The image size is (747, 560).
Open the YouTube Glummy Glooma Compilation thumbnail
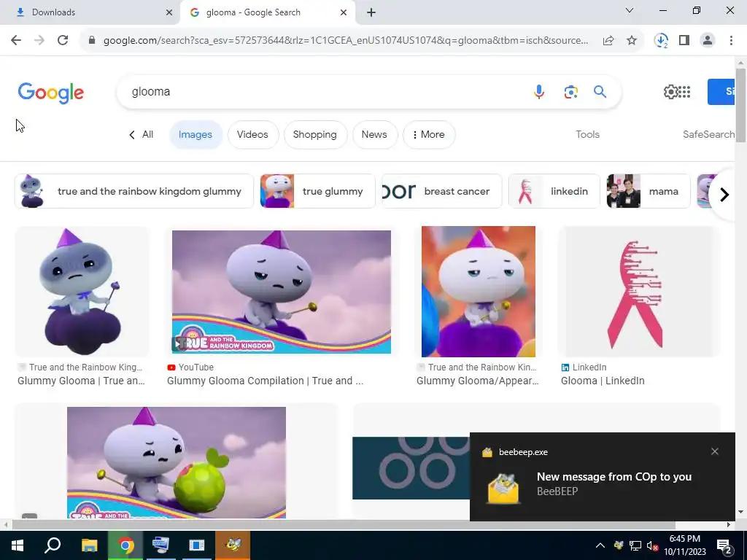pyautogui.click(x=281, y=292)
